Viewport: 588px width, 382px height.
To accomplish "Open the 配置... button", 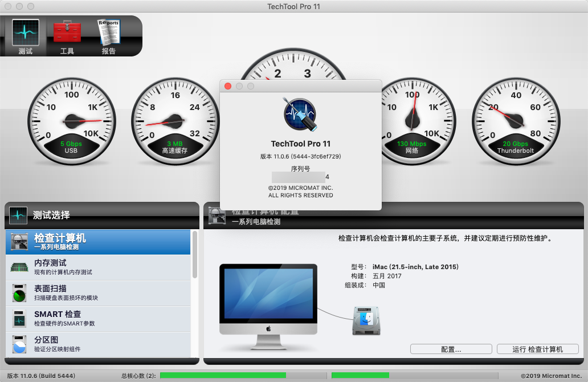I will coord(451,349).
